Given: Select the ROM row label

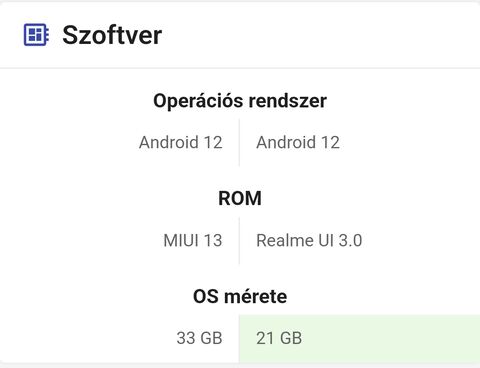Looking at the screenshot, I should click(240, 198).
